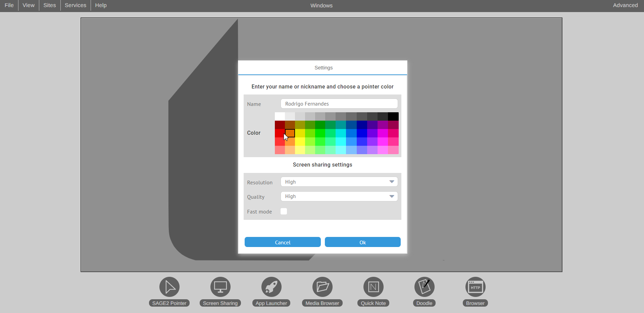Click the Windows title in top bar
Viewport: 644px width, 313px height.
(321, 5)
